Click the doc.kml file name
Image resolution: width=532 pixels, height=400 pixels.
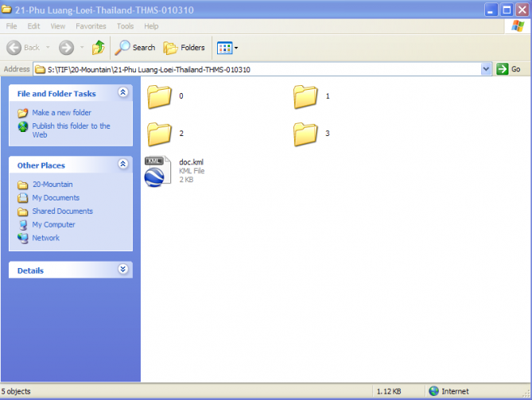coord(192,162)
